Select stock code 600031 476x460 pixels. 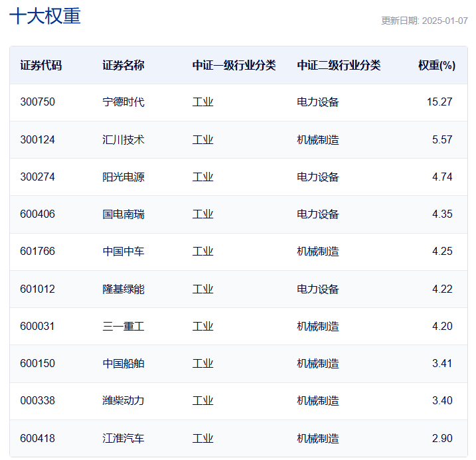[x=37, y=326]
